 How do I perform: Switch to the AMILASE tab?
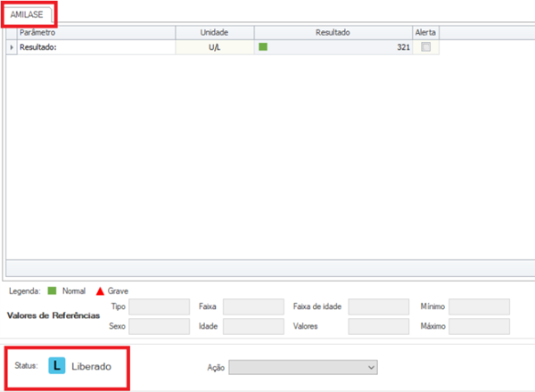tap(27, 14)
